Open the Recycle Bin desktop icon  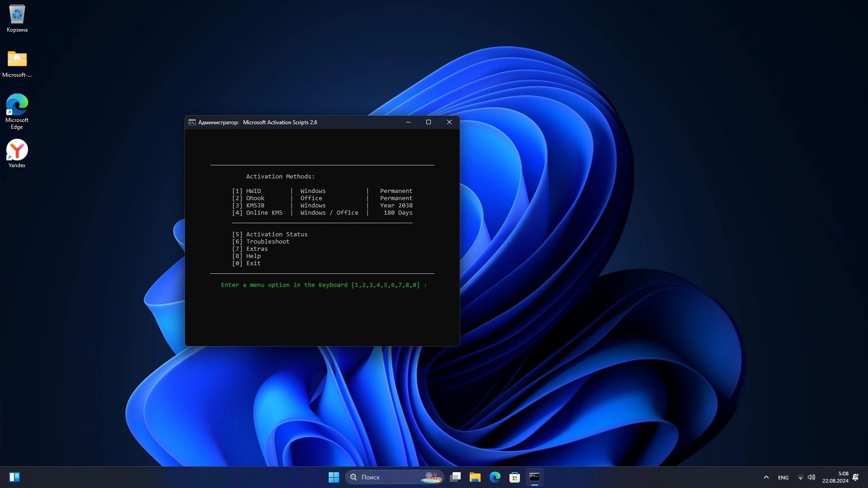coord(17,19)
